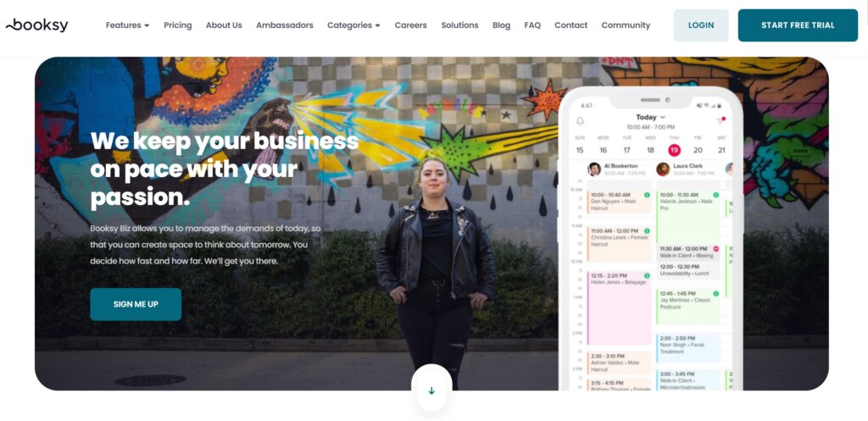Click the LOGIN button
This screenshot has height=421, width=868.
pos(701,25)
